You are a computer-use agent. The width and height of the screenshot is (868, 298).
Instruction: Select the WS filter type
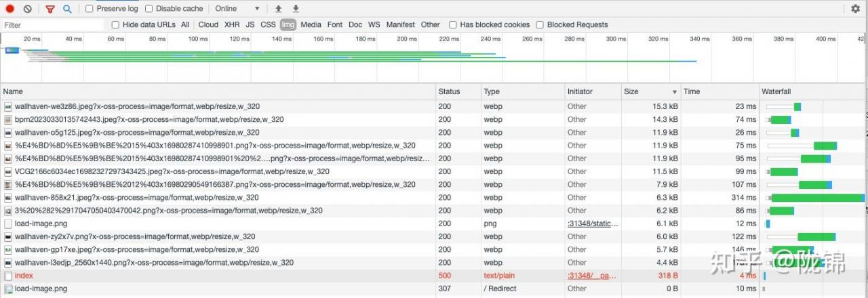[374, 24]
